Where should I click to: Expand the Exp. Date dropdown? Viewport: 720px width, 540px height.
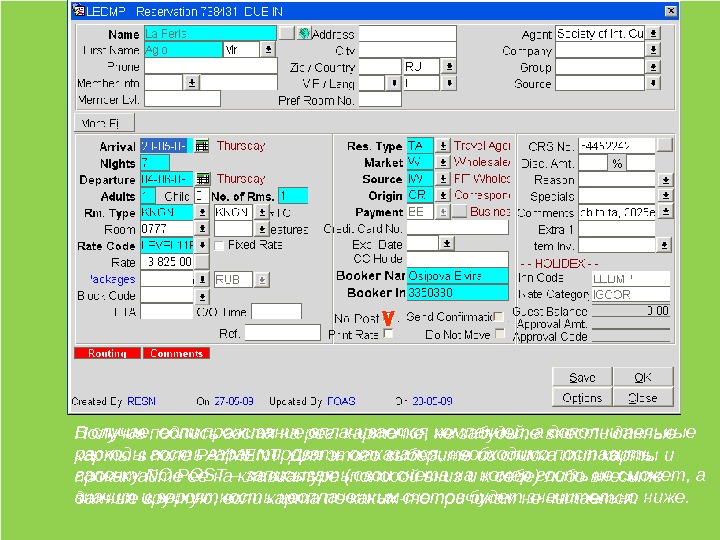click(x=446, y=243)
